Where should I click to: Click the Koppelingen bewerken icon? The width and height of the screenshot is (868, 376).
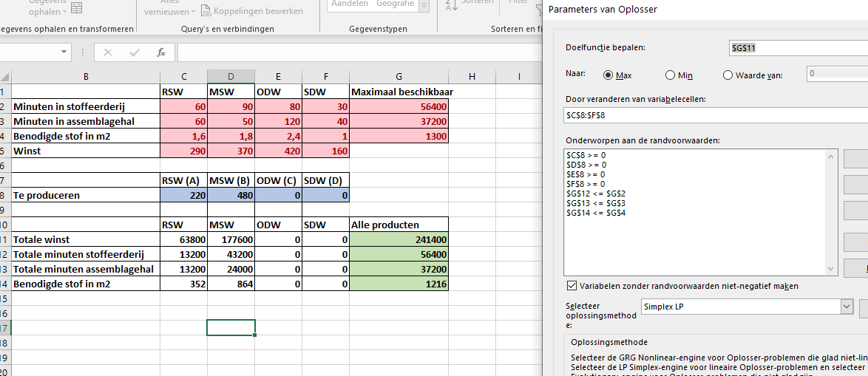click(206, 10)
